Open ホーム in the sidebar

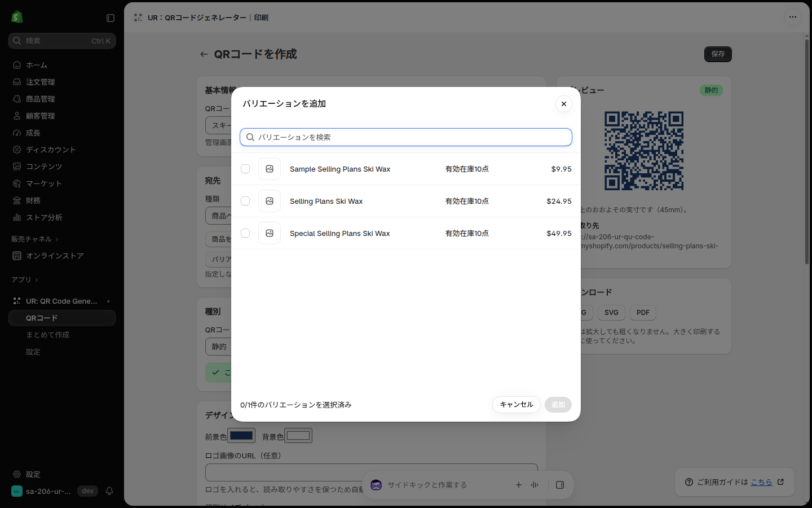pyautogui.click(x=62, y=65)
